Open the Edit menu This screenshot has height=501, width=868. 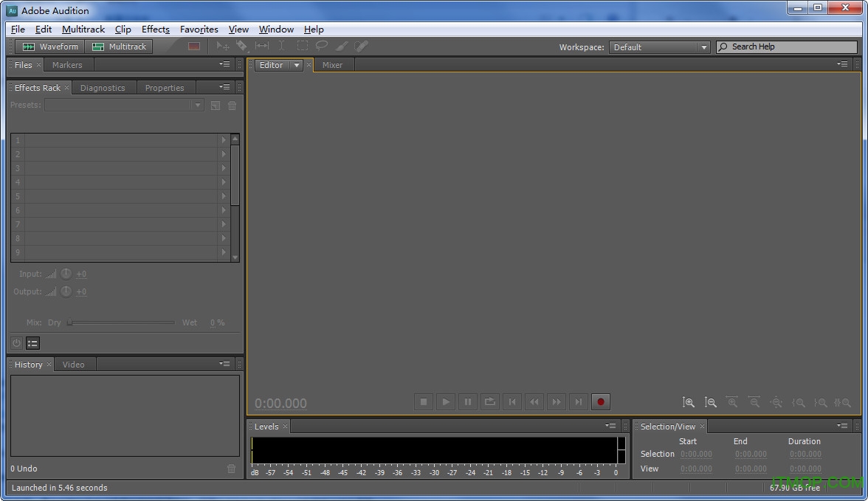[43, 30]
